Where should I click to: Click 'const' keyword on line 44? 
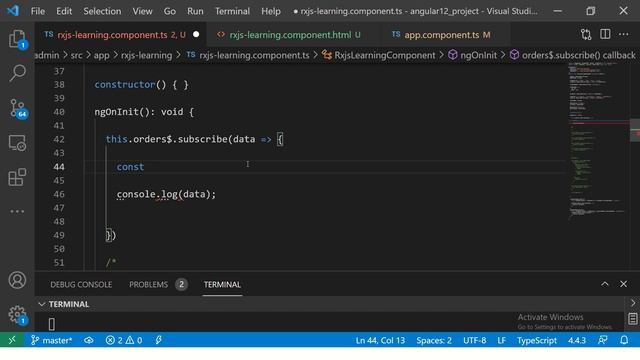pyautogui.click(x=130, y=167)
